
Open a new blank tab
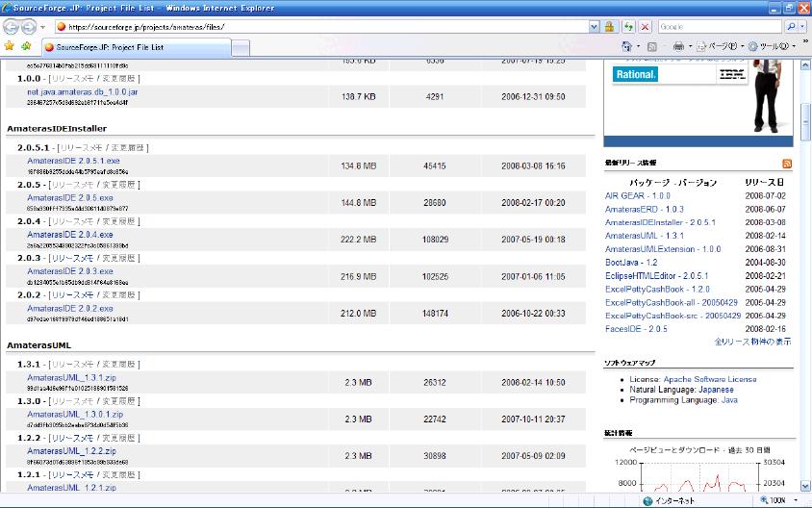[x=241, y=48]
